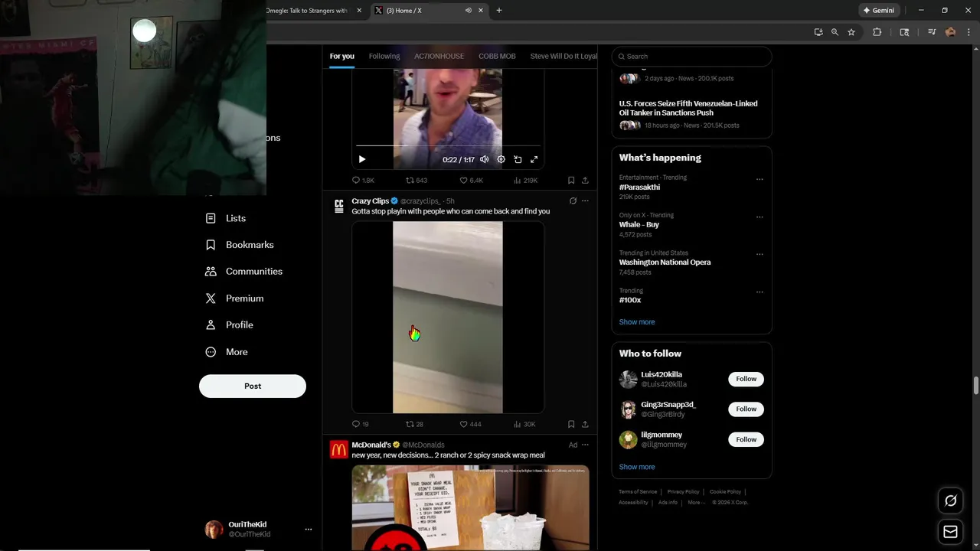Bookmark the top video post
The width and height of the screenshot is (980, 551).
571,181
